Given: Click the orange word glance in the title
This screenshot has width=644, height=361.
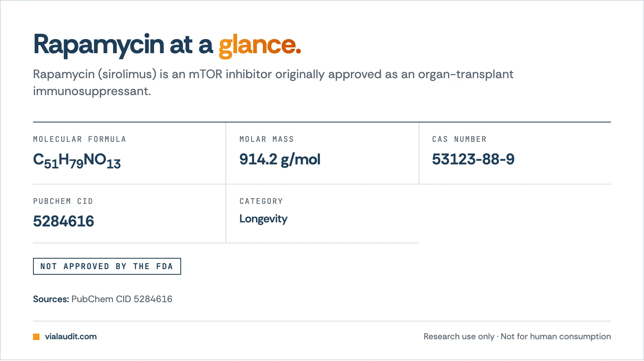Looking at the screenshot, I should pyautogui.click(x=260, y=45).
